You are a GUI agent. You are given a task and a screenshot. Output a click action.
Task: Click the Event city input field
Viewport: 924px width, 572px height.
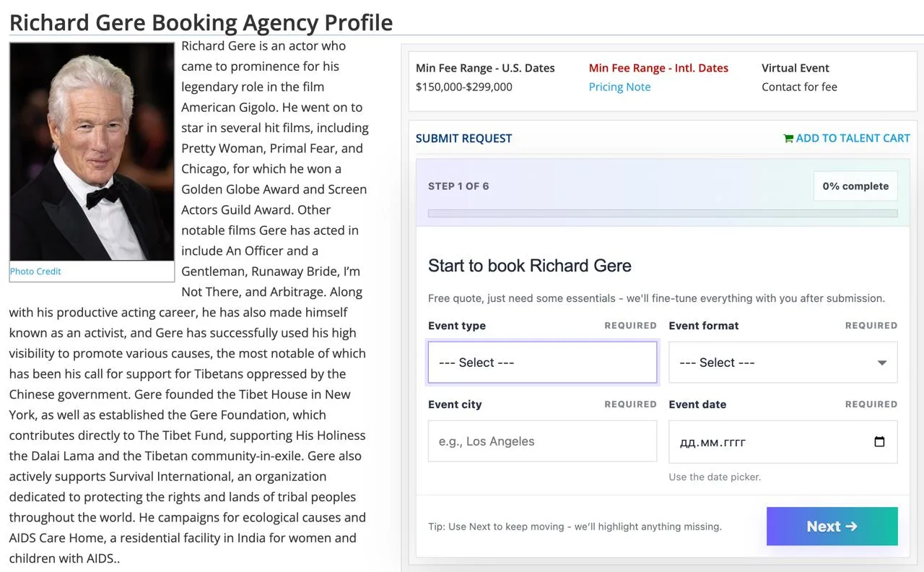(542, 441)
